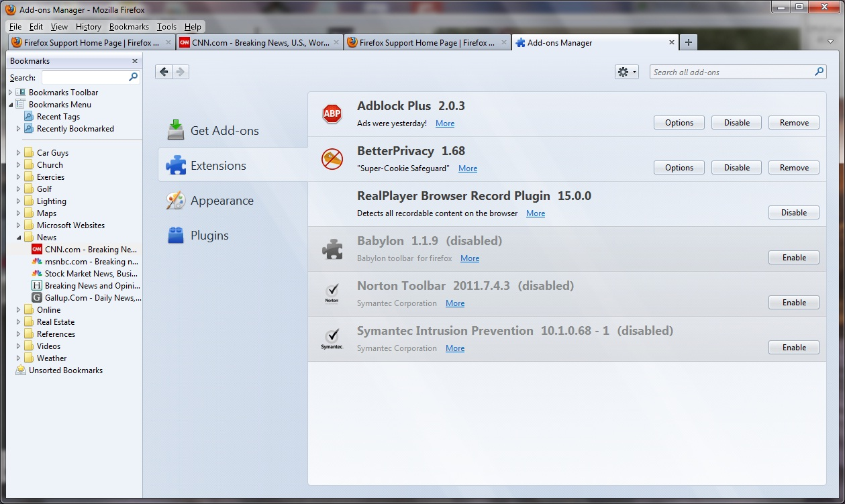Open BetterPrivacy Options
The image size is (845, 504).
[x=679, y=168]
